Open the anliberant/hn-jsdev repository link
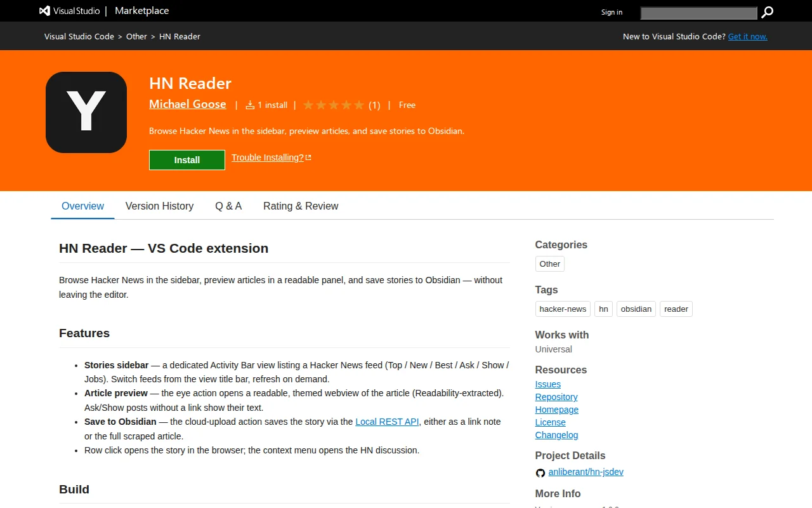Image resolution: width=812 pixels, height=508 pixels. [586, 472]
